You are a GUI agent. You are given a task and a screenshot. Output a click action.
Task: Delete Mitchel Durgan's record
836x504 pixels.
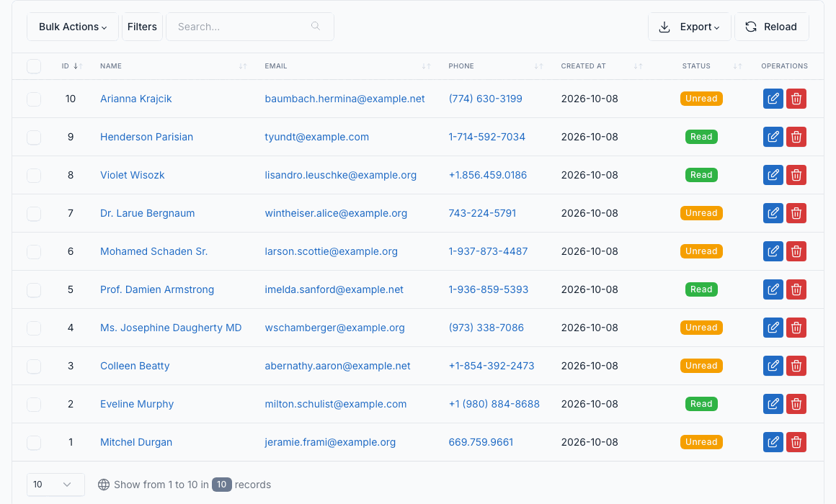point(796,442)
